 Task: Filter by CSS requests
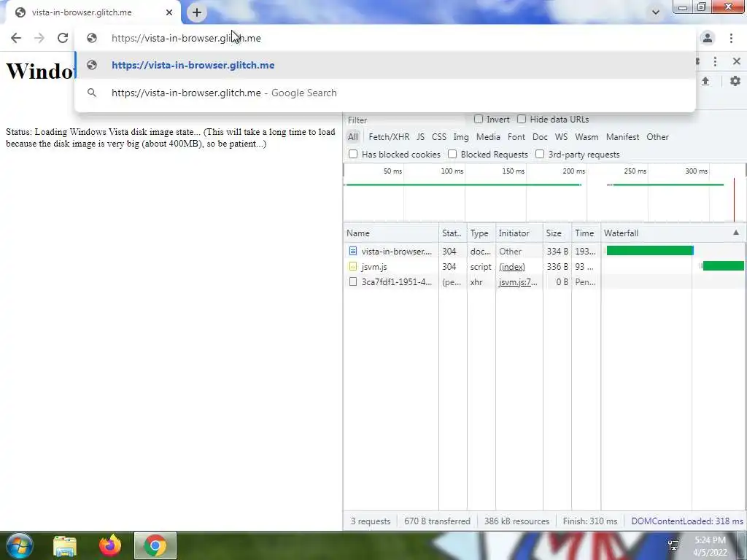click(x=438, y=137)
